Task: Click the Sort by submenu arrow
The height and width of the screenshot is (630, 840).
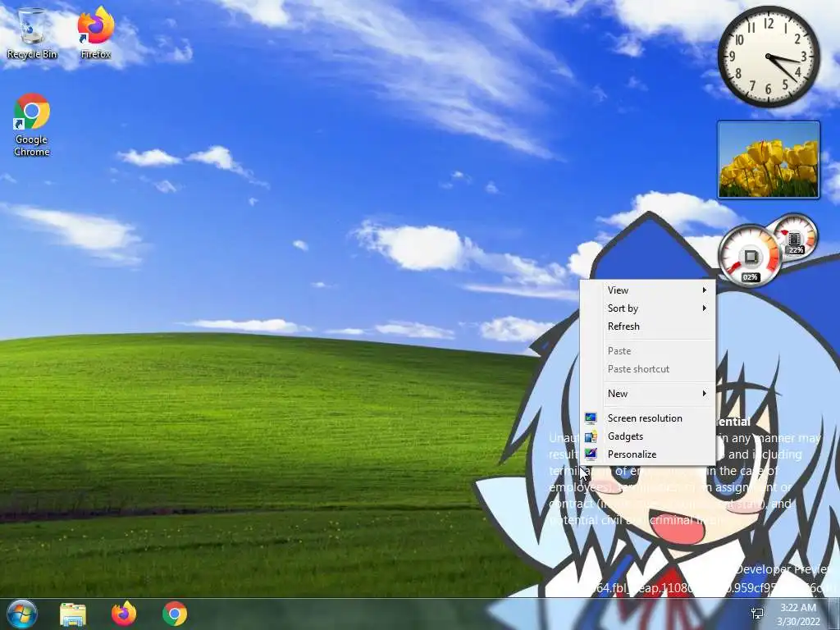Action: pyautogui.click(x=705, y=308)
